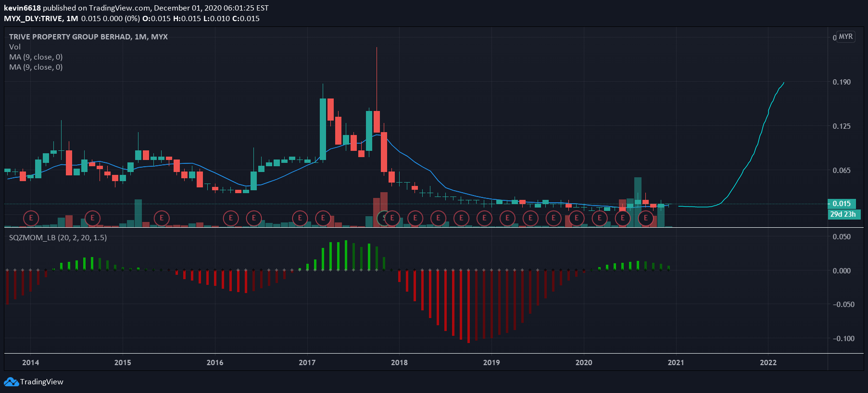
Task: Click the 0.065 price axis label
Action: [x=842, y=171]
